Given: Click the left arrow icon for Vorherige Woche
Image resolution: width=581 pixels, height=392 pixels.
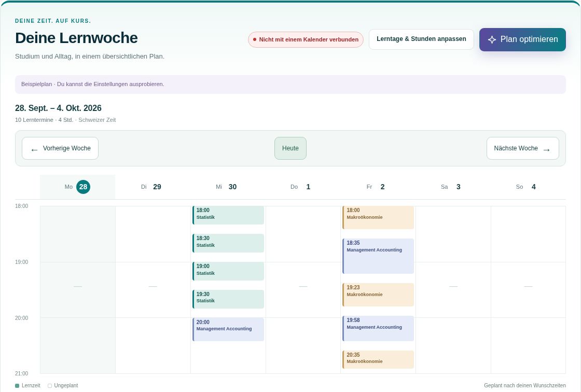Looking at the screenshot, I should tap(34, 150).
